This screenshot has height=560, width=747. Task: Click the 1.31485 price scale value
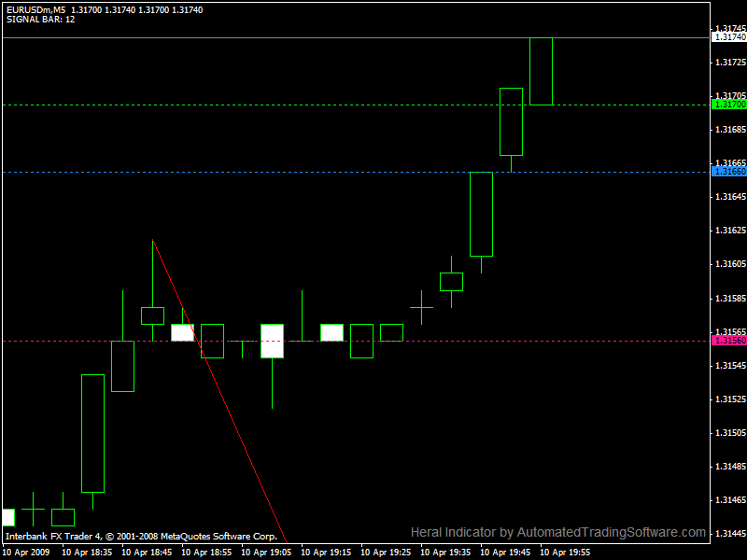tap(731, 466)
